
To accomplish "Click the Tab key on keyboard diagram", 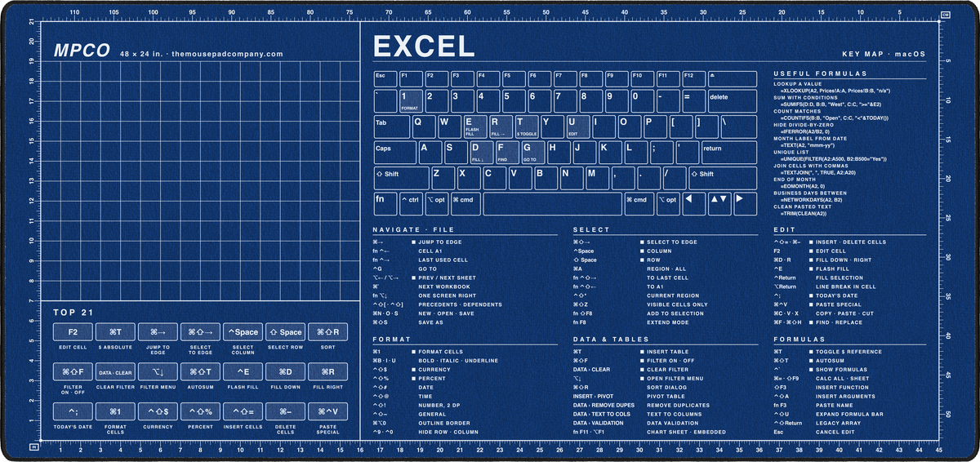I will click(392, 126).
